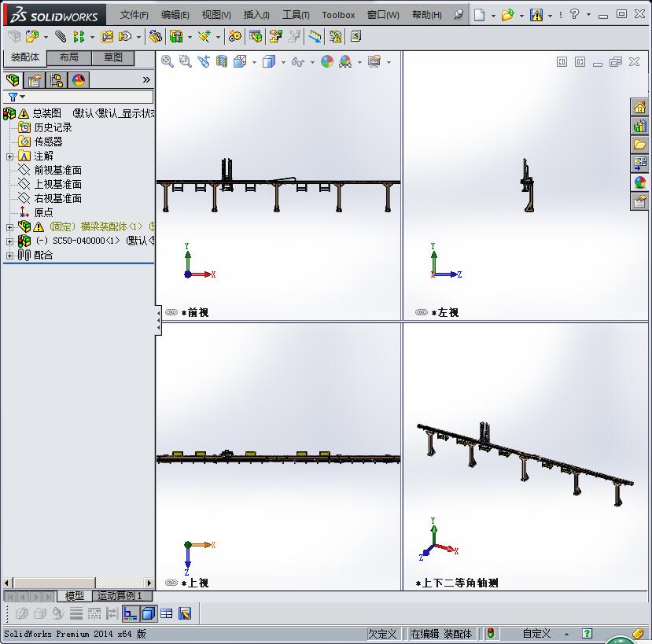The image size is (652, 644).
Task: Expand the SC50-040000<1> component node
Action: pos(9,241)
